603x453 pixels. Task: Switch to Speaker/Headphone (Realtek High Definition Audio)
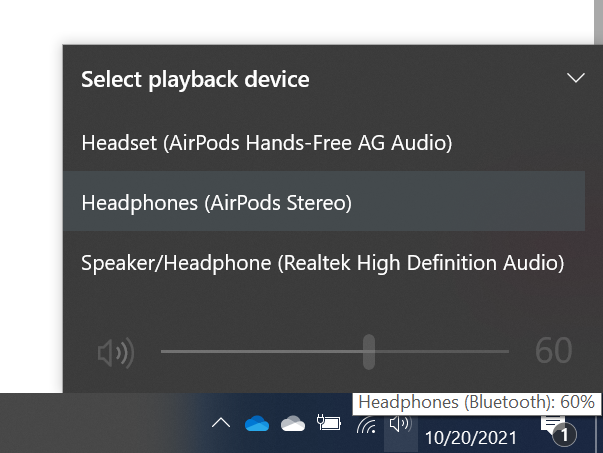click(324, 263)
